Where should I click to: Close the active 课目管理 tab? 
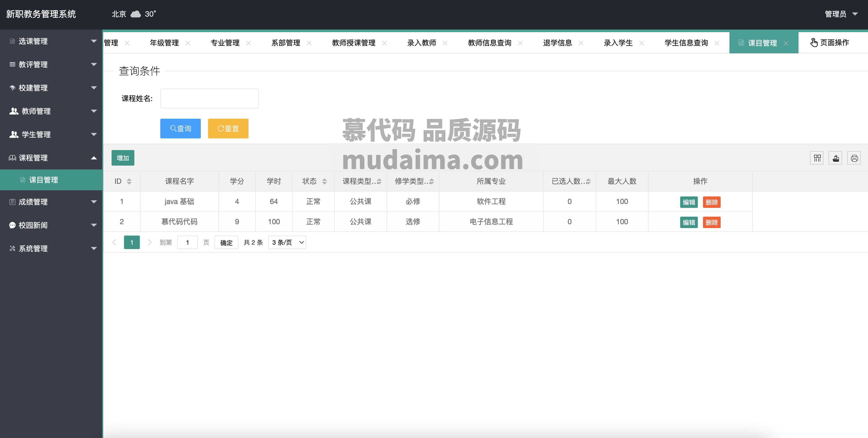coord(786,44)
